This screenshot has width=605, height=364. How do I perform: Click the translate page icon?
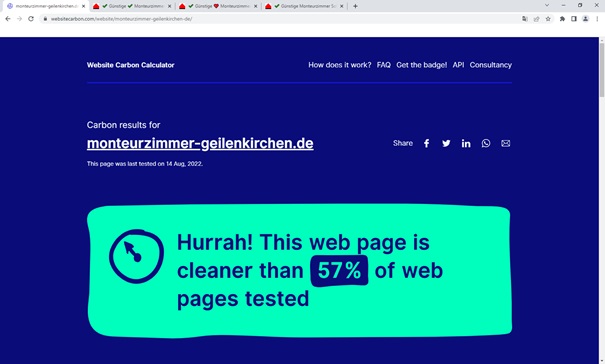point(525,19)
